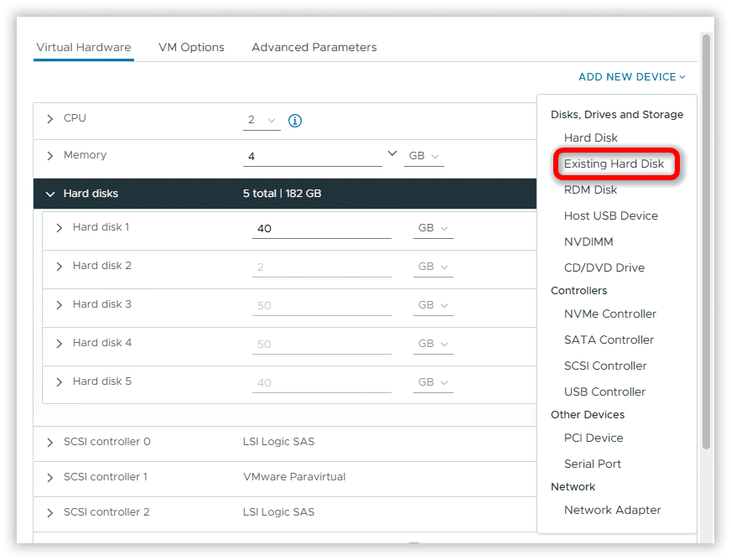
Task: Switch to the VM Options tab
Action: [191, 48]
